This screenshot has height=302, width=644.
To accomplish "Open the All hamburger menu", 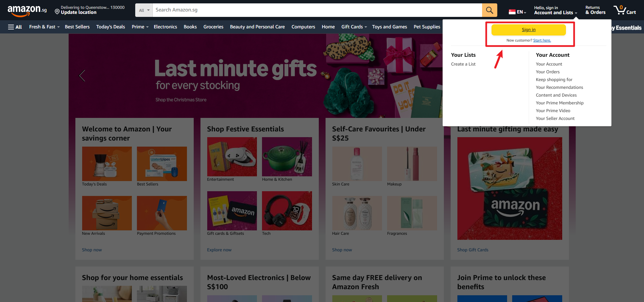I will [x=15, y=27].
